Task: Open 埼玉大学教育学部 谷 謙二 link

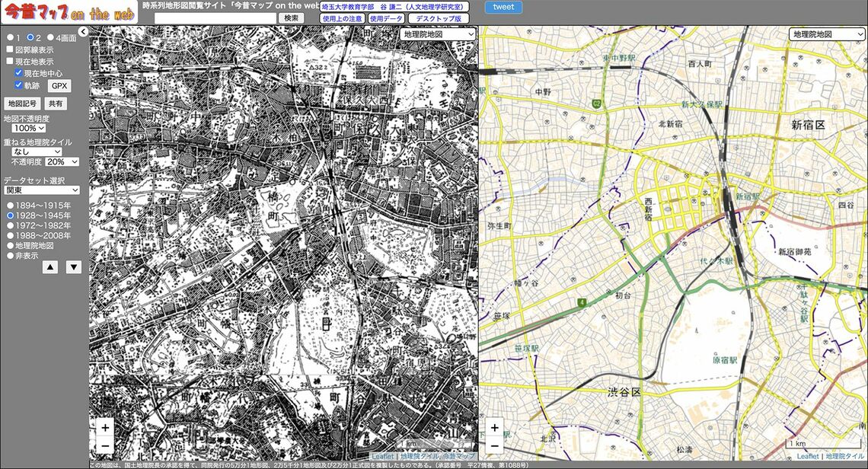Action: [x=394, y=7]
